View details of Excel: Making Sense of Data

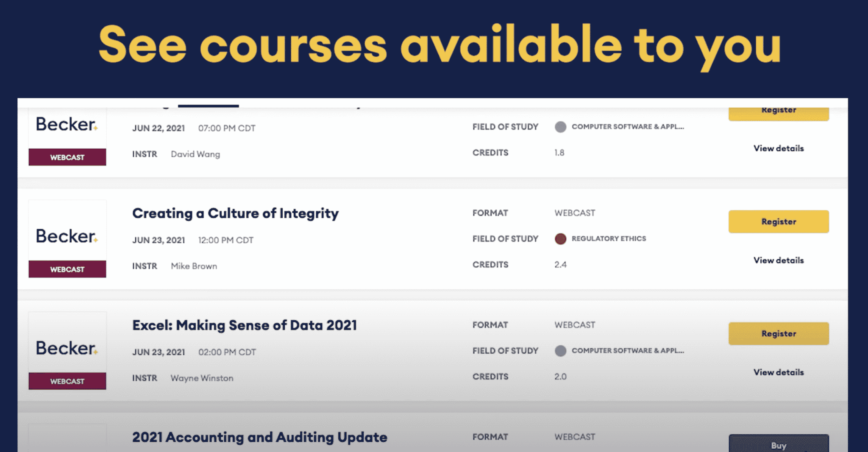(x=779, y=372)
